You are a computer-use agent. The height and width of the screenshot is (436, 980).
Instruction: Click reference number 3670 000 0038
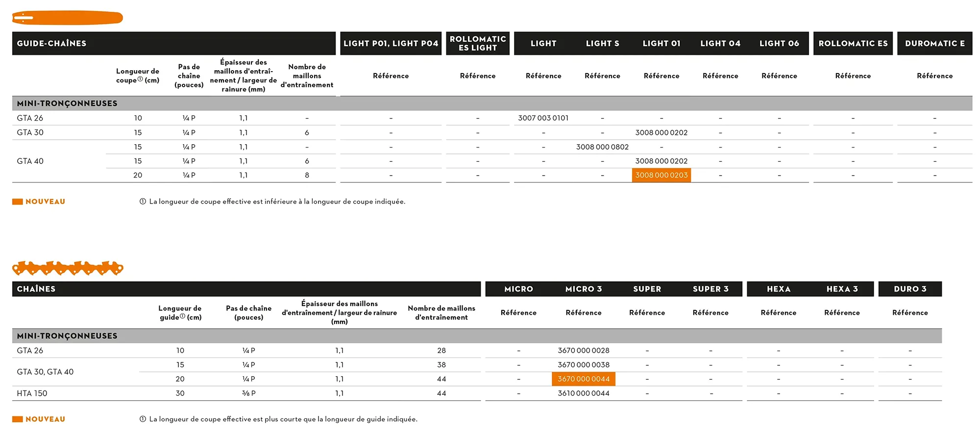[584, 365]
